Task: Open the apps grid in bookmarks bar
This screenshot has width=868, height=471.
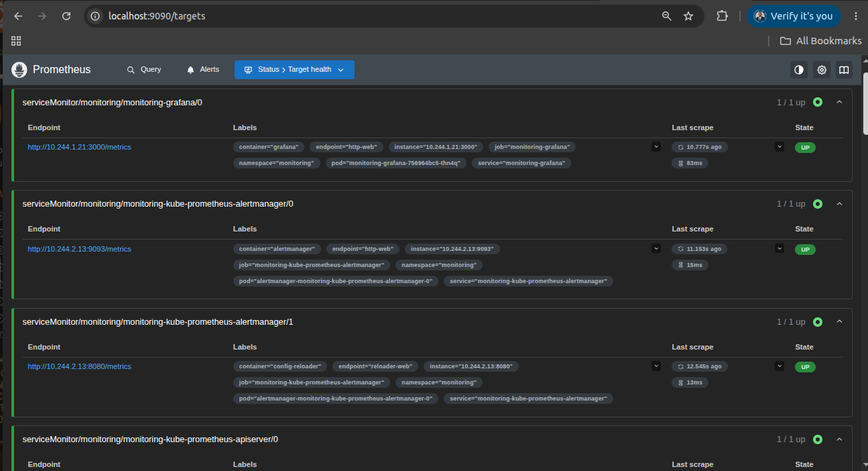Action: point(16,41)
